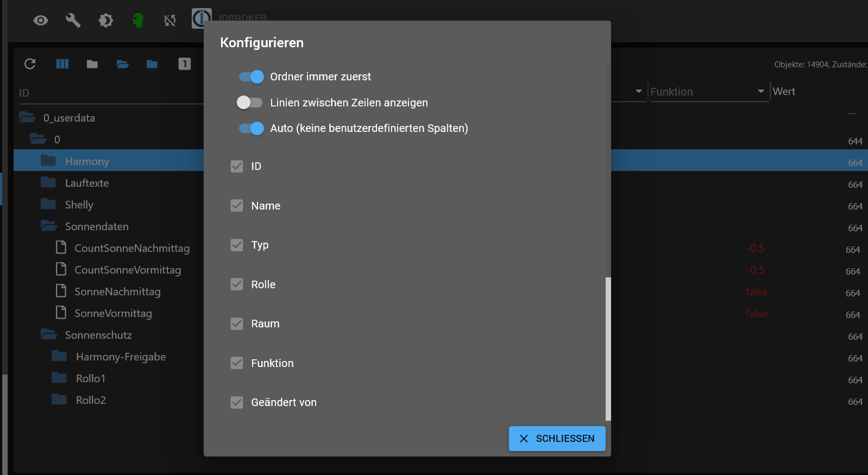Click the numbered '1' level icon
The height and width of the screenshot is (475, 868).
(x=185, y=64)
